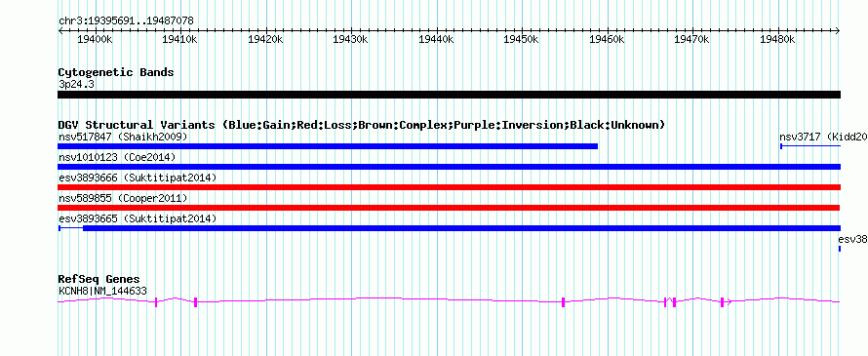Click the esv3893666 (Suktitipat2014) label
868x356 pixels.
point(138,178)
